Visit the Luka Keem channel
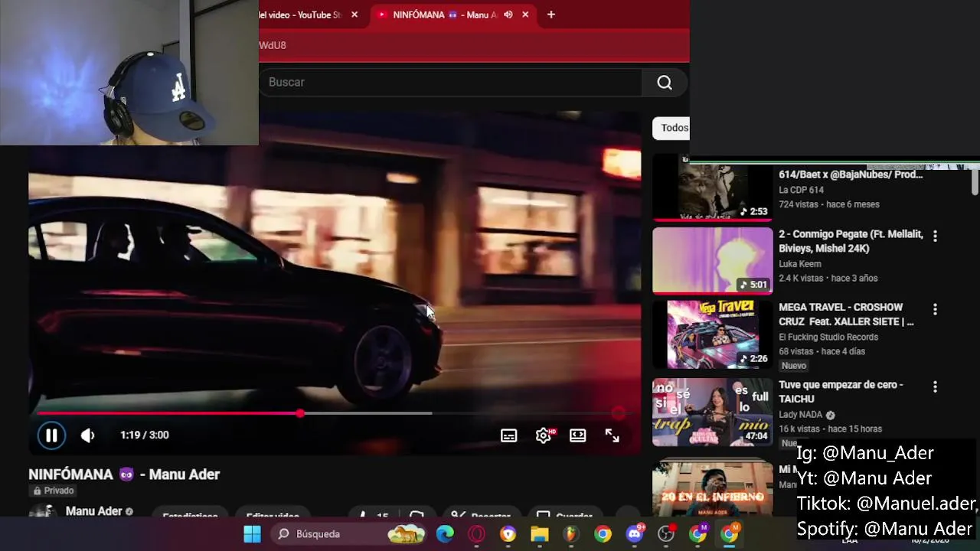This screenshot has height=551, width=980. (800, 264)
